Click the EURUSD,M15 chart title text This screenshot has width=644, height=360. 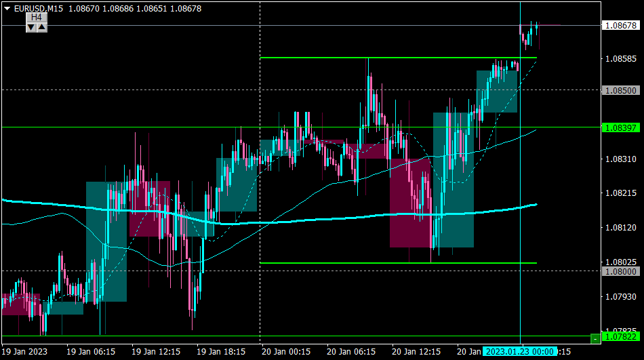tap(39, 9)
